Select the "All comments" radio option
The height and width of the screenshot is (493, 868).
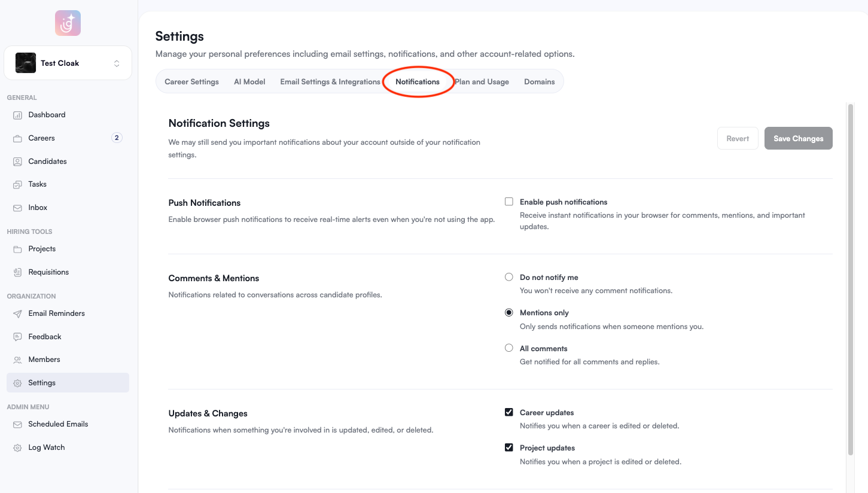coord(509,348)
